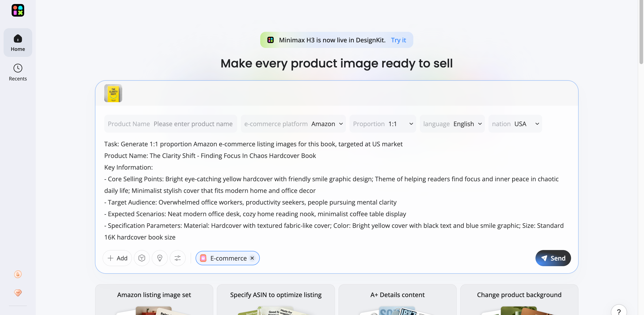Open the sliders settings icon
This screenshot has width=644, height=315.
[177, 258]
